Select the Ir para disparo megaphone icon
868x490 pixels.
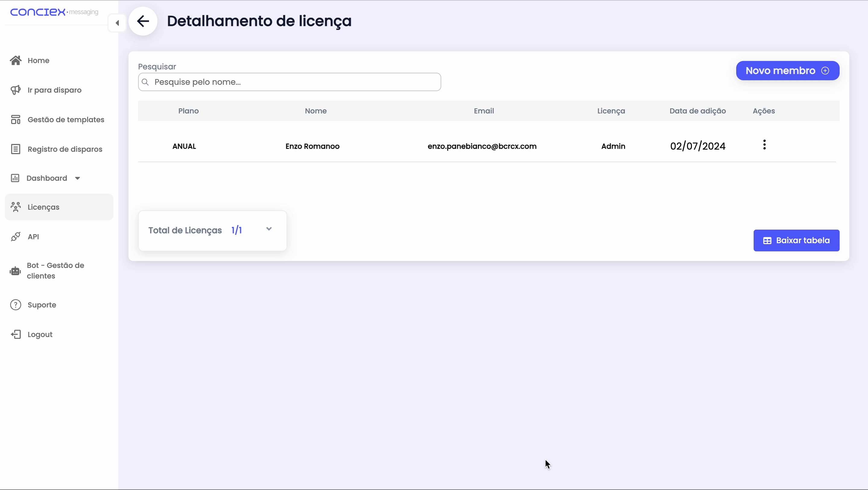coord(15,90)
